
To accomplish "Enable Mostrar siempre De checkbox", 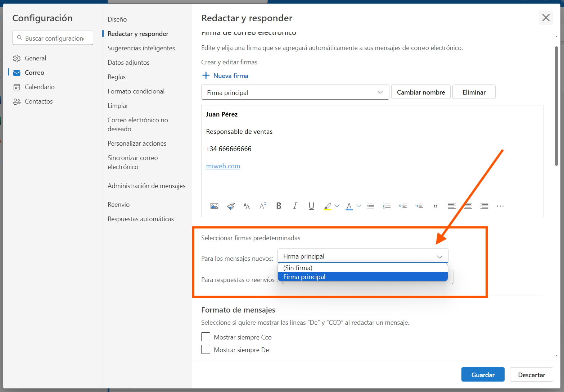I will click(x=206, y=350).
